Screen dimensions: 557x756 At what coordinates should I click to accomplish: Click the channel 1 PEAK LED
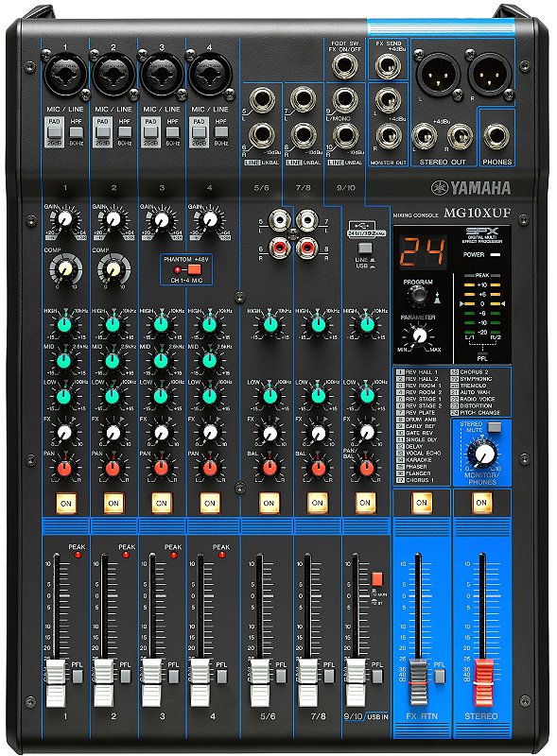[x=78, y=556]
